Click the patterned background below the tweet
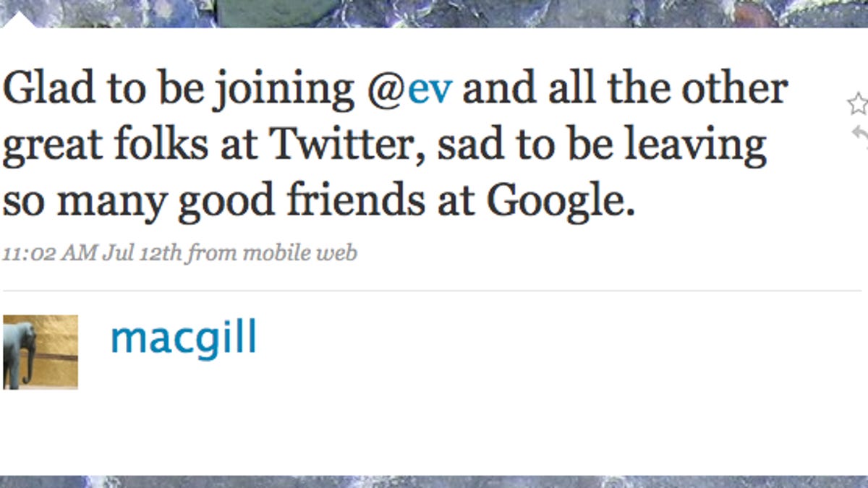 434,481
